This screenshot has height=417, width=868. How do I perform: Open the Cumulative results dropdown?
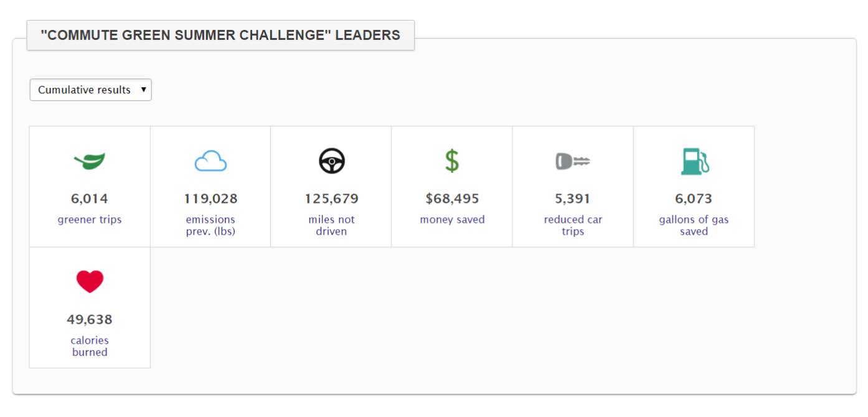pyautogui.click(x=90, y=90)
